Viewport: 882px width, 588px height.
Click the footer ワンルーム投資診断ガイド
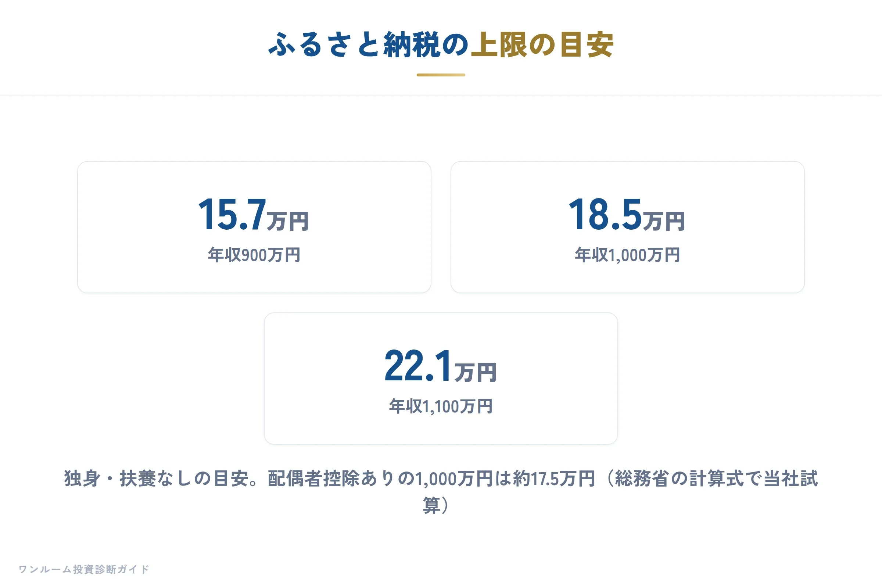pos(84,569)
